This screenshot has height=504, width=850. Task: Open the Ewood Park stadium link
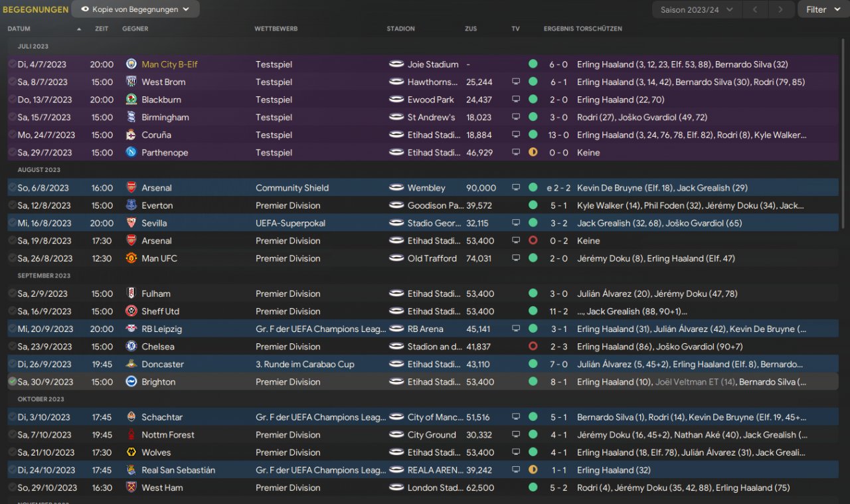[x=431, y=100]
